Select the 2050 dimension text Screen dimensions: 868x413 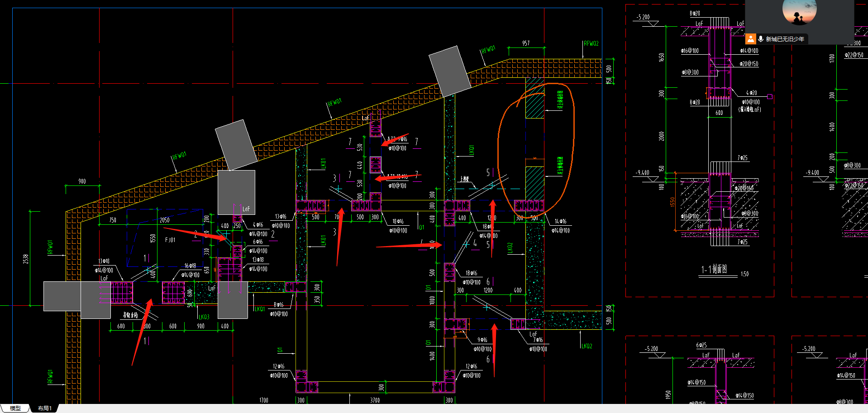click(x=164, y=220)
